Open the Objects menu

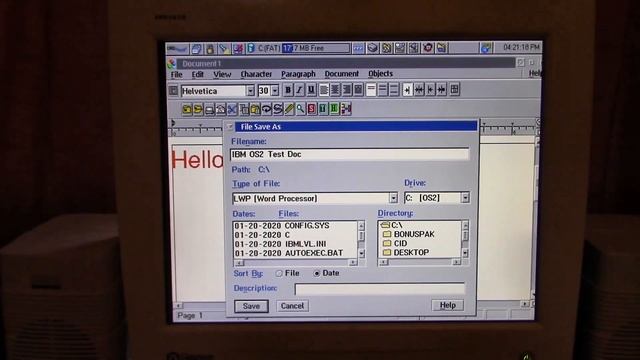click(x=380, y=74)
